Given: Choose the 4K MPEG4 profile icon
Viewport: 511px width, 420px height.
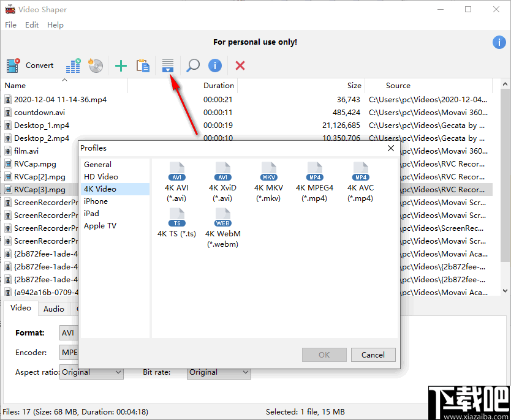Looking at the screenshot, I should click(x=315, y=171).
